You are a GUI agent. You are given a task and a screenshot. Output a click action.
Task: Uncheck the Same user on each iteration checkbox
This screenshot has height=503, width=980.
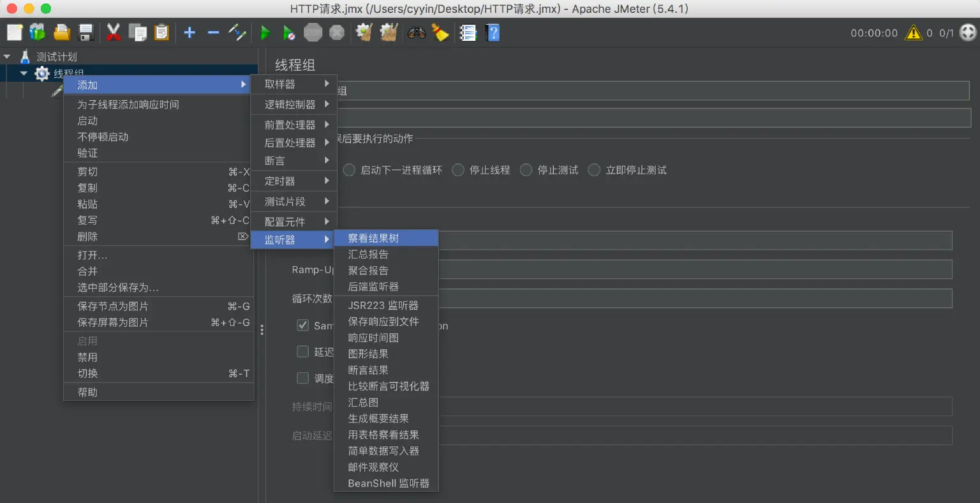302,326
